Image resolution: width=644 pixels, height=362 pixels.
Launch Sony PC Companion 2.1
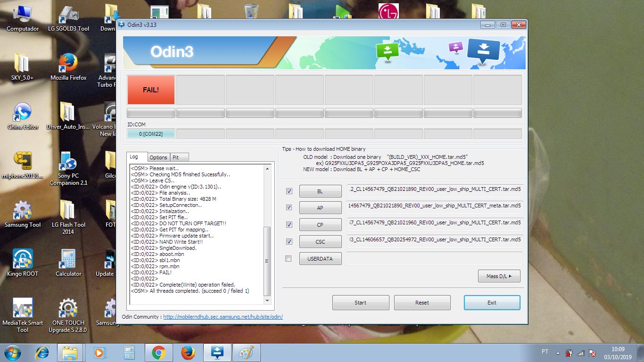(x=68, y=168)
